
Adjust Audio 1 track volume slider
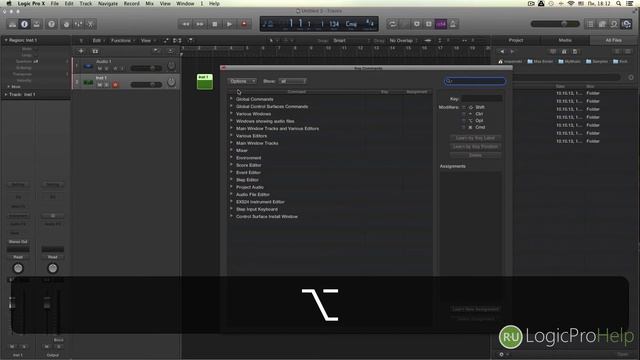(146, 68)
